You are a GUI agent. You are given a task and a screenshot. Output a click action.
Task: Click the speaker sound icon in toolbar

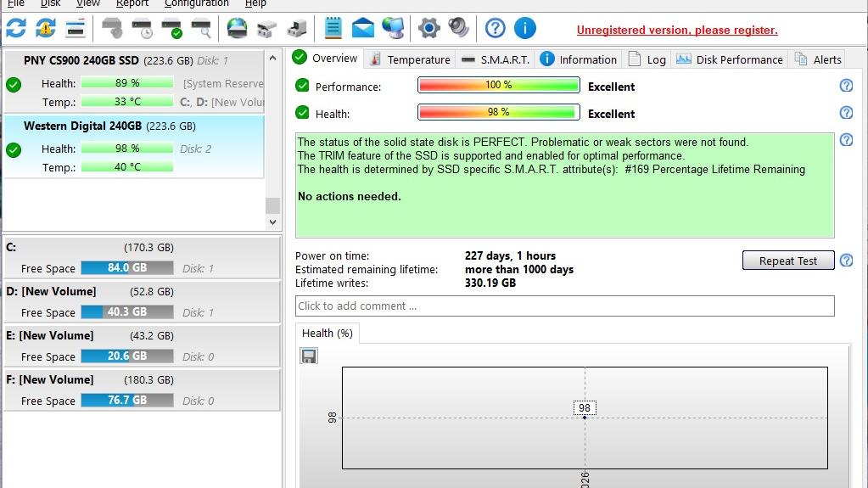[x=459, y=28]
